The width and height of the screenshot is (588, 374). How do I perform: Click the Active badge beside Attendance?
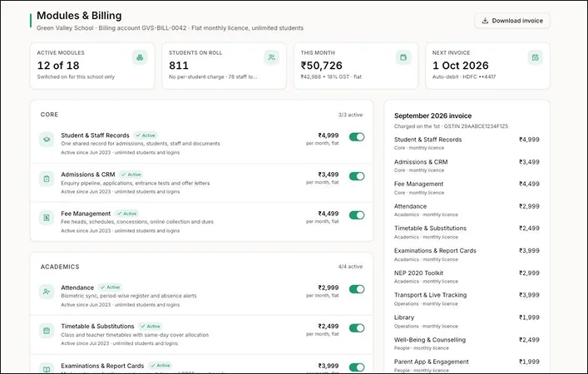coord(110,287)
